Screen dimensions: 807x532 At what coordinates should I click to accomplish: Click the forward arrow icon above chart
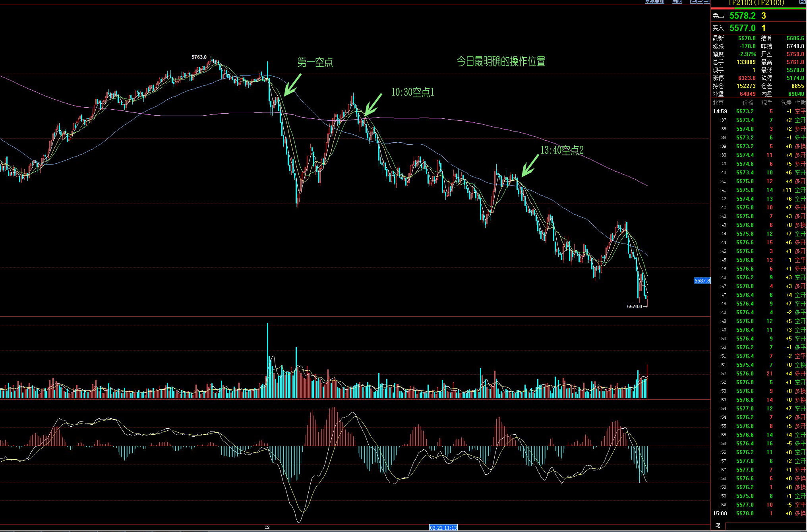click(700, 2)
